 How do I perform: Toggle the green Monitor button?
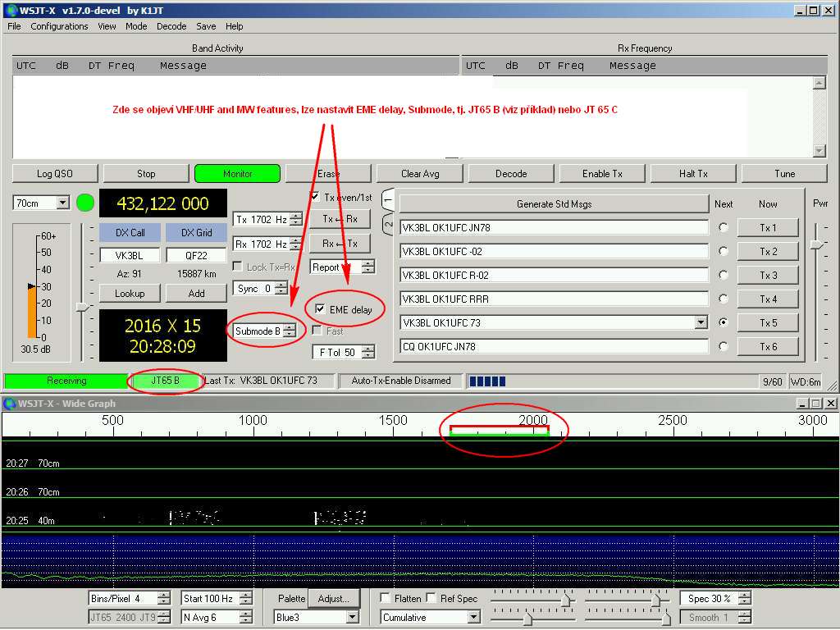237,174
